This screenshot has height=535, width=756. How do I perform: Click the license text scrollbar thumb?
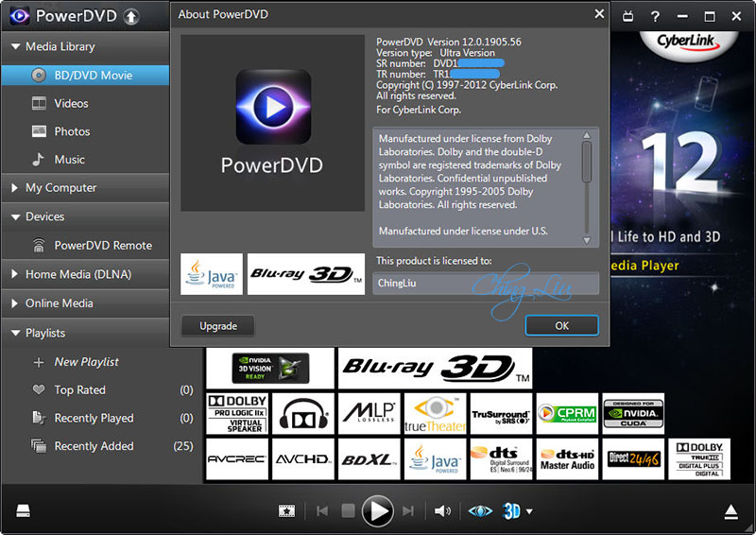point(586,162)
